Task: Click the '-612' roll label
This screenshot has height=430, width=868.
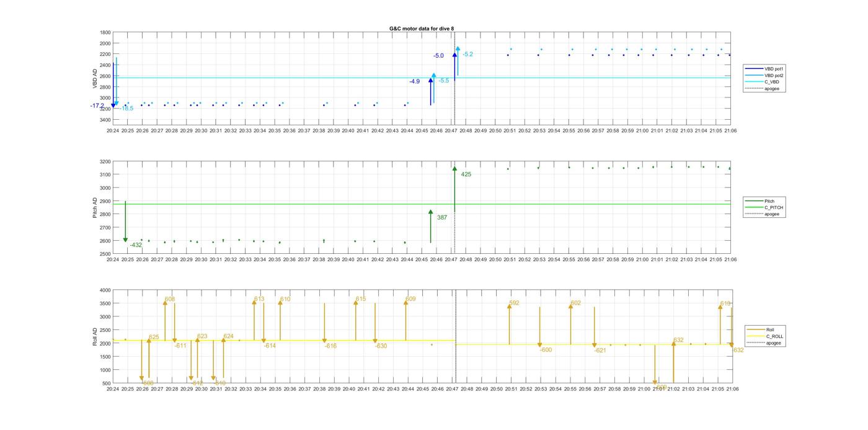Action: coord(197,383)
